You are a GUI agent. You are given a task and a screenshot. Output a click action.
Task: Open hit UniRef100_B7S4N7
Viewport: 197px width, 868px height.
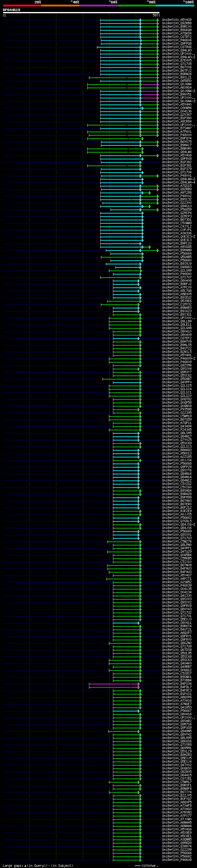pos(177,128)
